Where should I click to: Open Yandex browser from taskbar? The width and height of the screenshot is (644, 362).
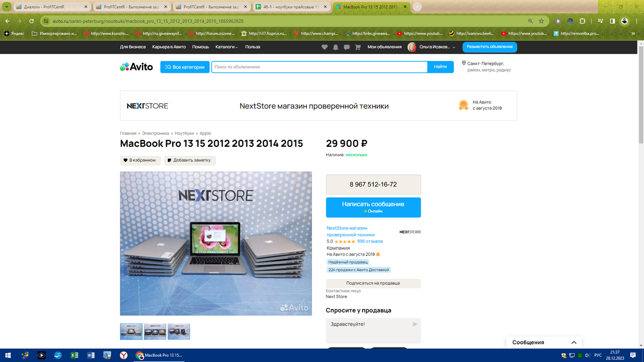coord(124,355)
